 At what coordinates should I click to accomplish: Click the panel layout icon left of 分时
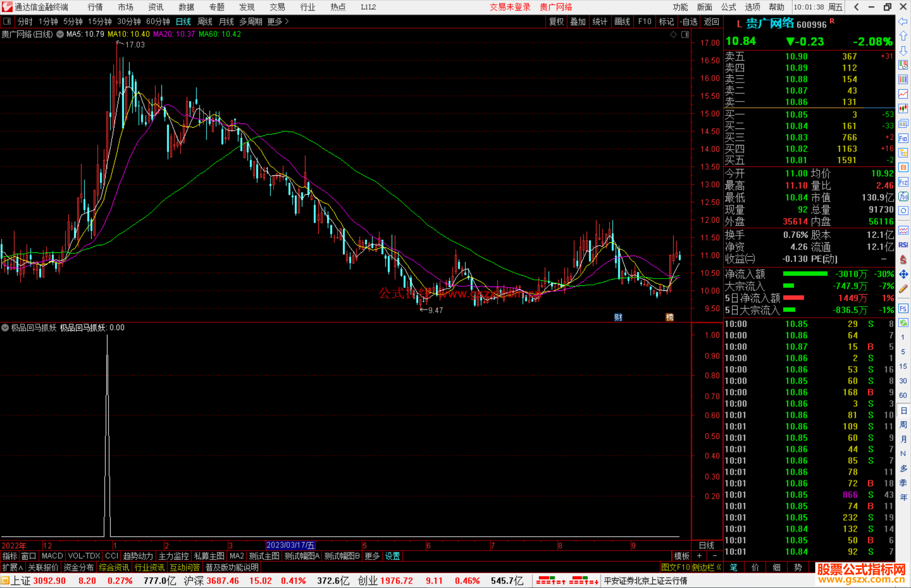[x=7, y=21]
